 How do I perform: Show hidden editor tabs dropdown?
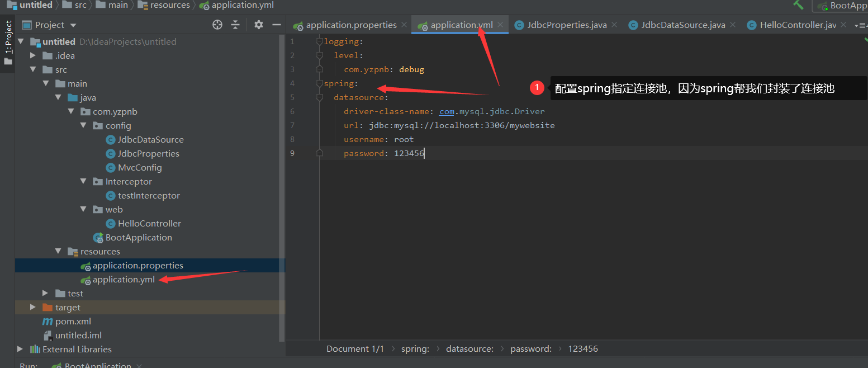[x=860, y=25]
